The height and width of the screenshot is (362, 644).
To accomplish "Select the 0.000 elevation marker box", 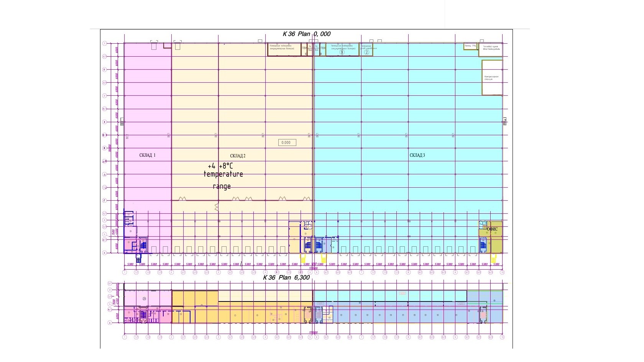I will tap(287, 143).
